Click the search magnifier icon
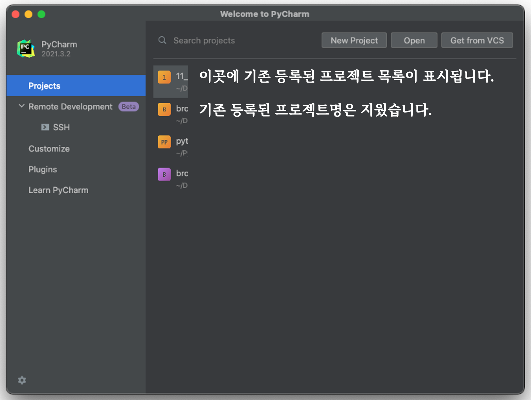Viewport: 532px width, 400px height. tap(162, 40)
